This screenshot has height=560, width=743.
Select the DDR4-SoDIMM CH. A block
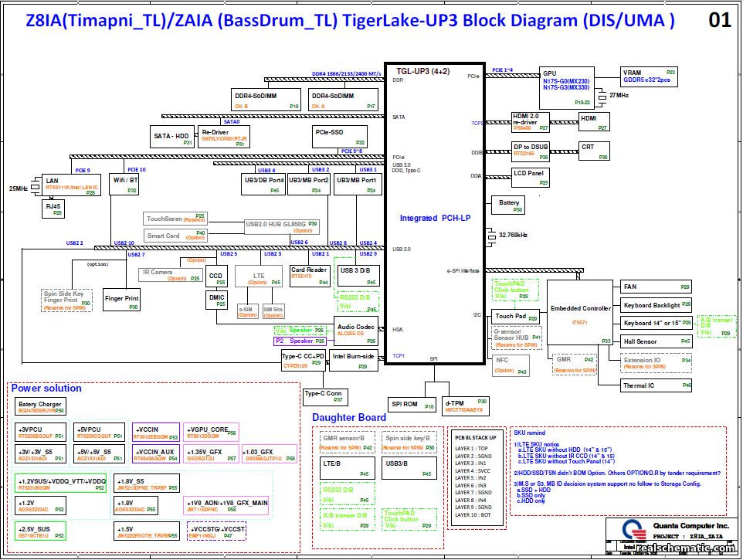(x=343, y=100)
